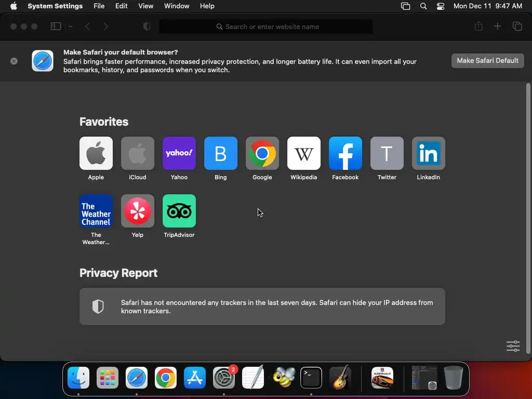The height and width of the screenshot is (399, 532).
Task: Click Make Safari Default button
Action: coord(487,61)
